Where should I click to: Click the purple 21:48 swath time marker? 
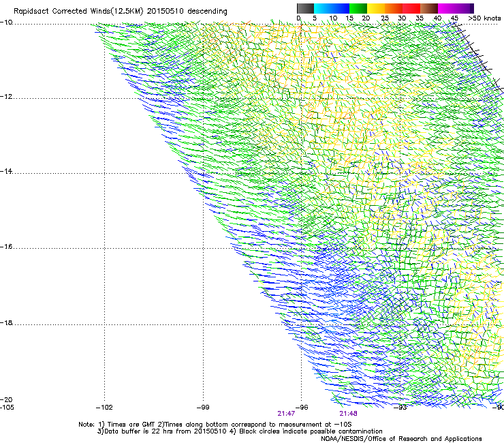point(349,414)
